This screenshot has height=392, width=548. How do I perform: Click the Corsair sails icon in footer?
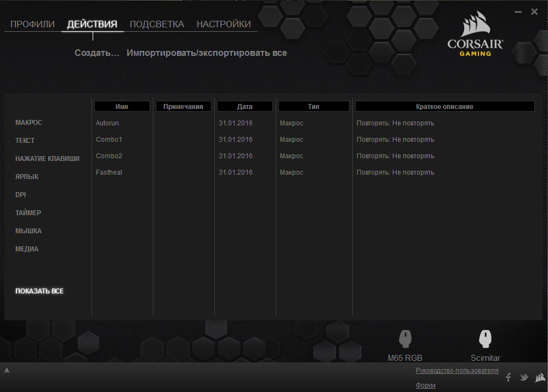(540, 377)
